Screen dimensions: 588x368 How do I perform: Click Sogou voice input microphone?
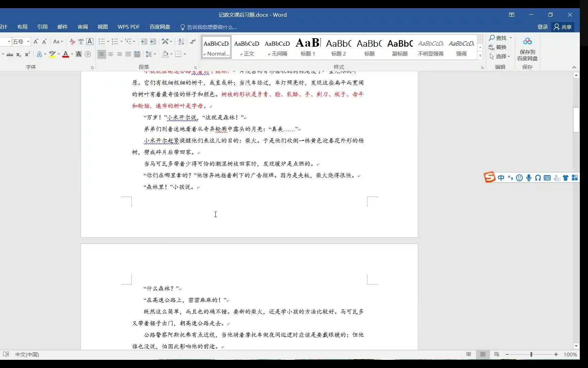tap(528, 178)
